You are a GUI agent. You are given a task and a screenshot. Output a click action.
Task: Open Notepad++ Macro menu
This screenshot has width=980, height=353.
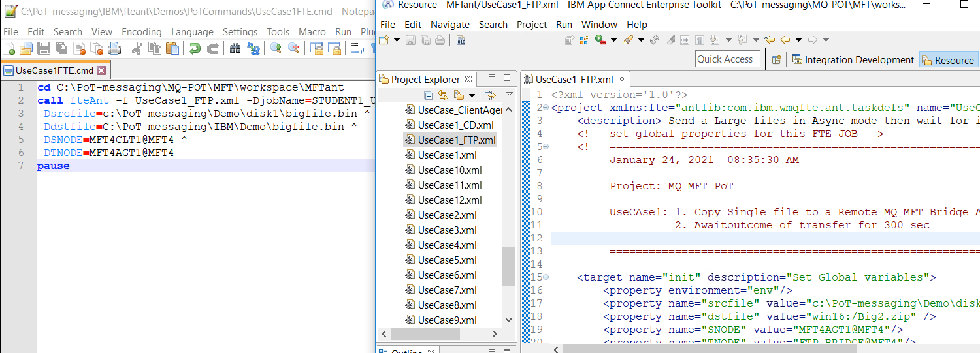pos(312,31)
